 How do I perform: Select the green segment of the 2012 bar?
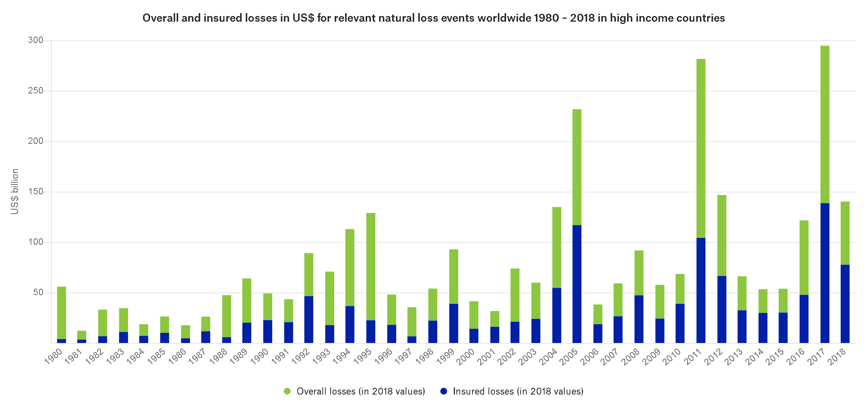tap(722, 235)
